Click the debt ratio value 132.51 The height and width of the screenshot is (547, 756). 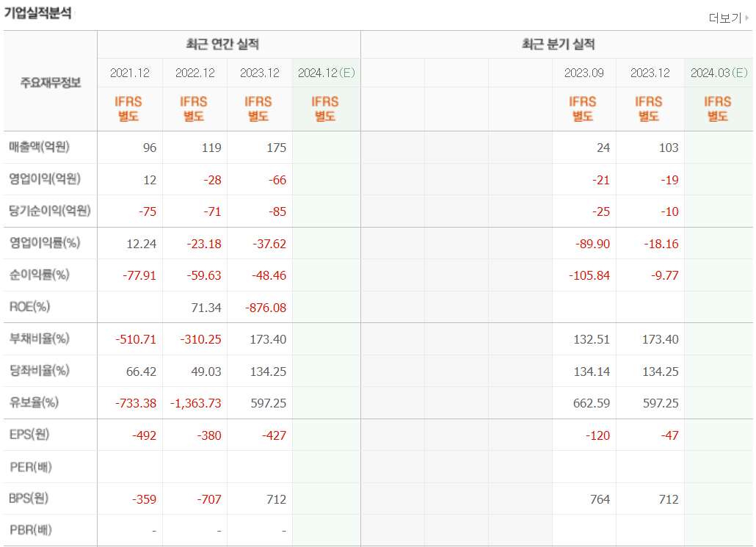(x=592, y=340)
